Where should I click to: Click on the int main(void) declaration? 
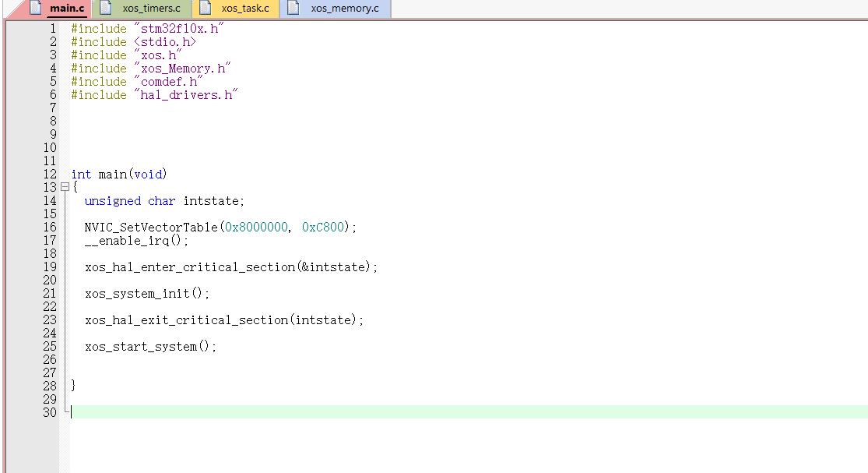[119, 174]
